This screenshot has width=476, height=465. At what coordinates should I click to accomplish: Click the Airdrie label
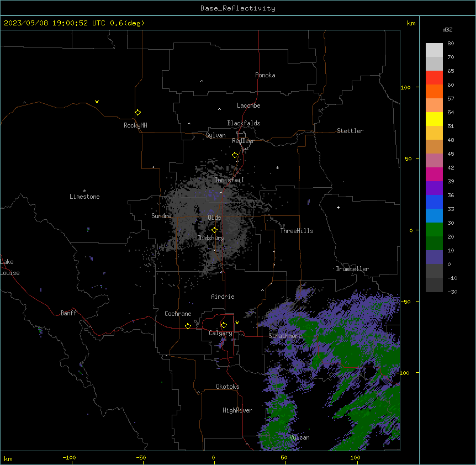click(223, 297)
